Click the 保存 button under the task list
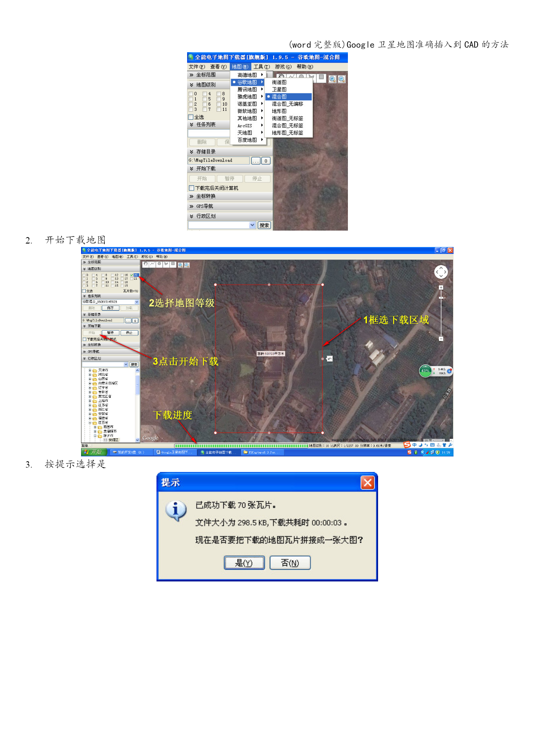This screenshot has height=756, width=535. click(110, 308)
